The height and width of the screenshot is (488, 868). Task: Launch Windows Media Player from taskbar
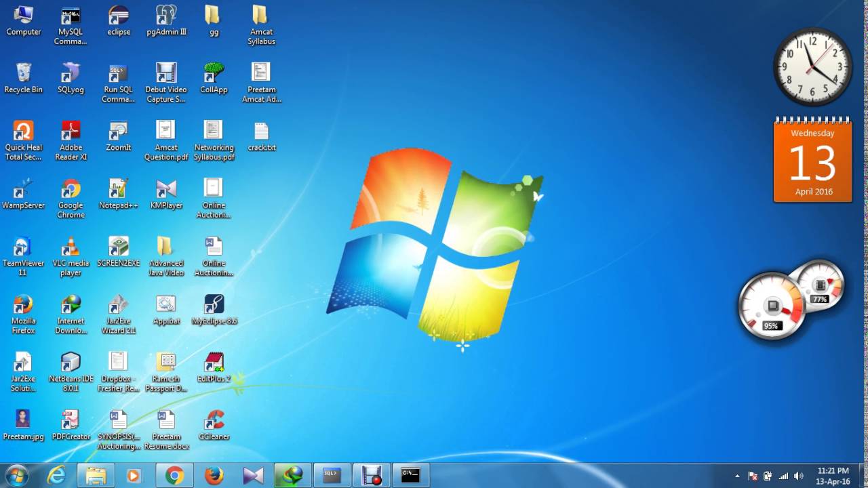click(x=134, y=476)
